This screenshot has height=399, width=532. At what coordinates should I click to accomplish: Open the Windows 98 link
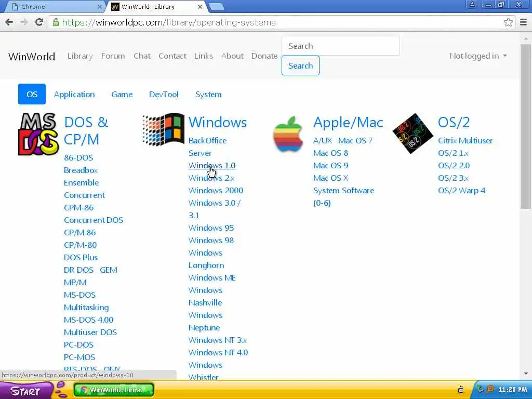tap(211, 240)
